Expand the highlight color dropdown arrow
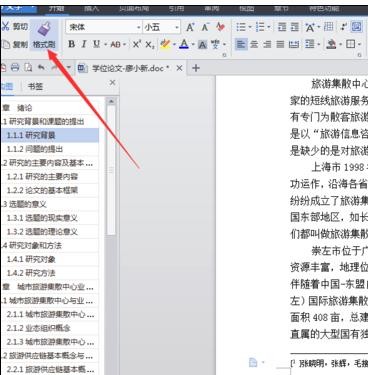 pyautogui.click(x=174, y=45)
